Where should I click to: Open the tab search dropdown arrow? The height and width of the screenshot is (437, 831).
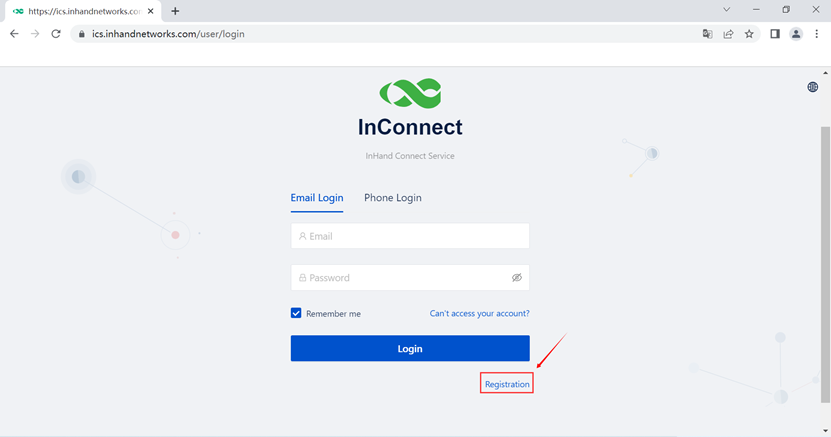click(727, 10)
